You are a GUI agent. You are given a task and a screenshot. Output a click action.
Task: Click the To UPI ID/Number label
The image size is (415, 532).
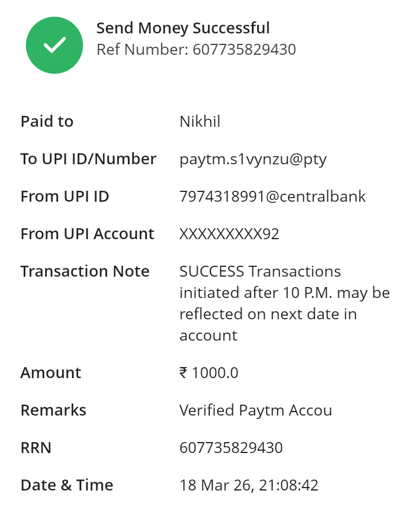tap(88, 159)
